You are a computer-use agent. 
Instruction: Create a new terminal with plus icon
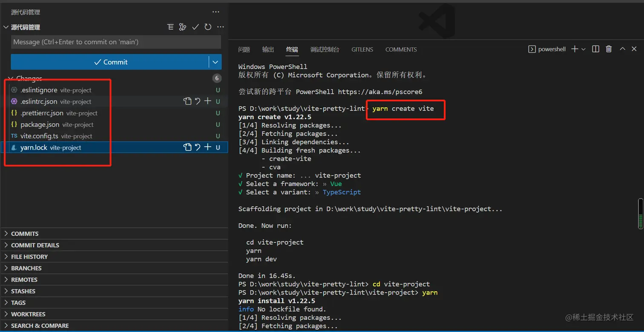click(575, 49)
